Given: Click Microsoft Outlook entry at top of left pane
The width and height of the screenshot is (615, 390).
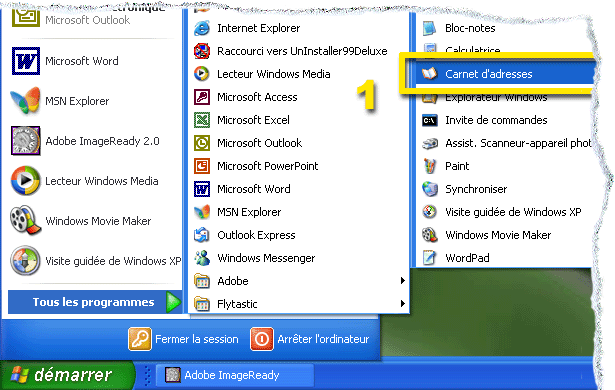Looking at the screenshot, I should click(87, 20).
